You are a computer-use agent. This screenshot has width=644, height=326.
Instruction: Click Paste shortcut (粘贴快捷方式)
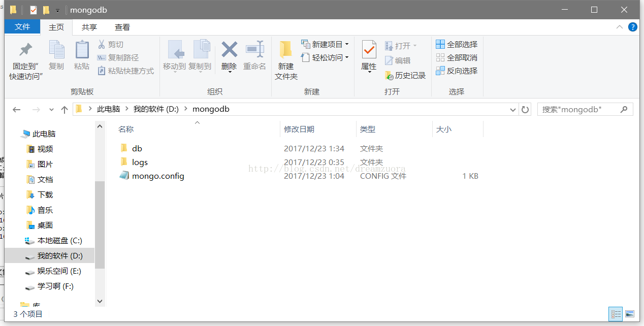tap(125, 71)
